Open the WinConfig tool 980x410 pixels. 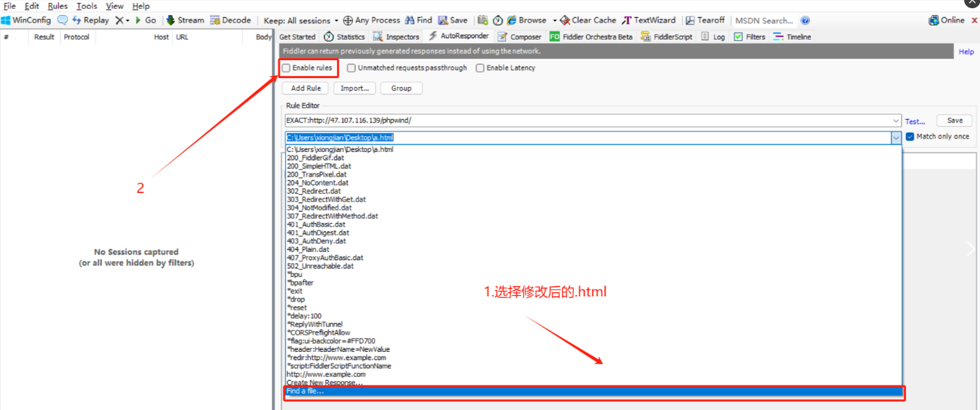[x=26, y=21]
